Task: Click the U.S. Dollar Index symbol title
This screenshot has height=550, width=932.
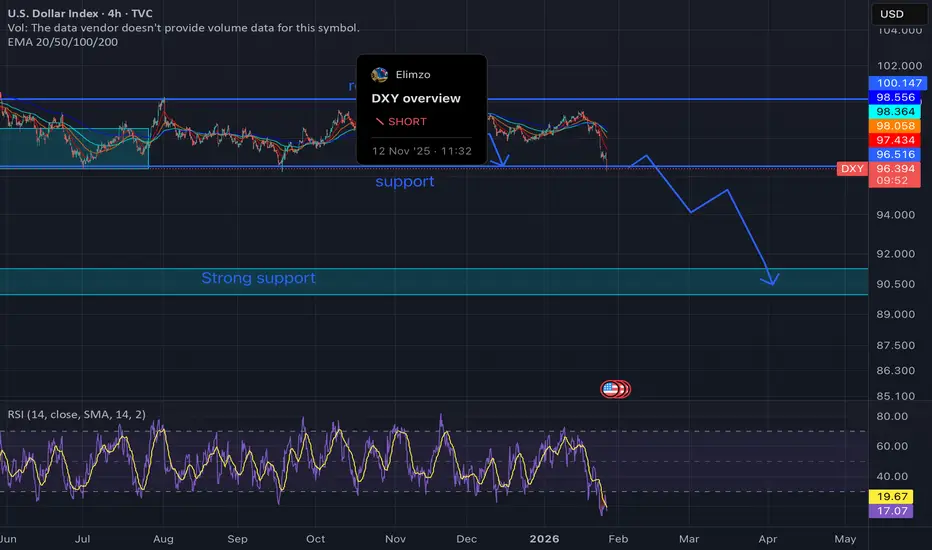Action: pyautogui.click(x=80, y=13)
